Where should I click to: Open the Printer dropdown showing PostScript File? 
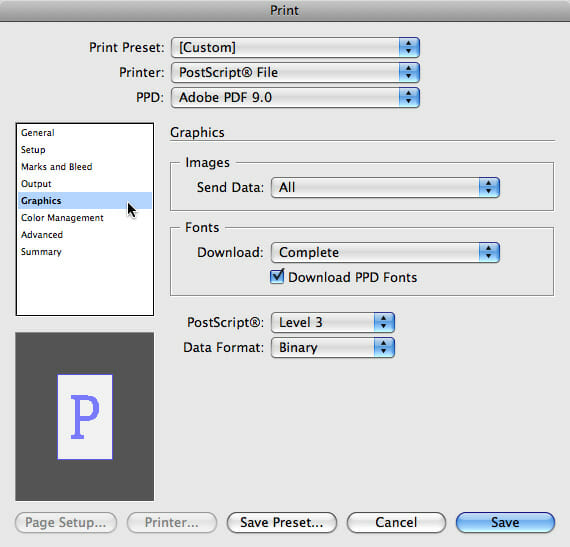pos(295,72)
